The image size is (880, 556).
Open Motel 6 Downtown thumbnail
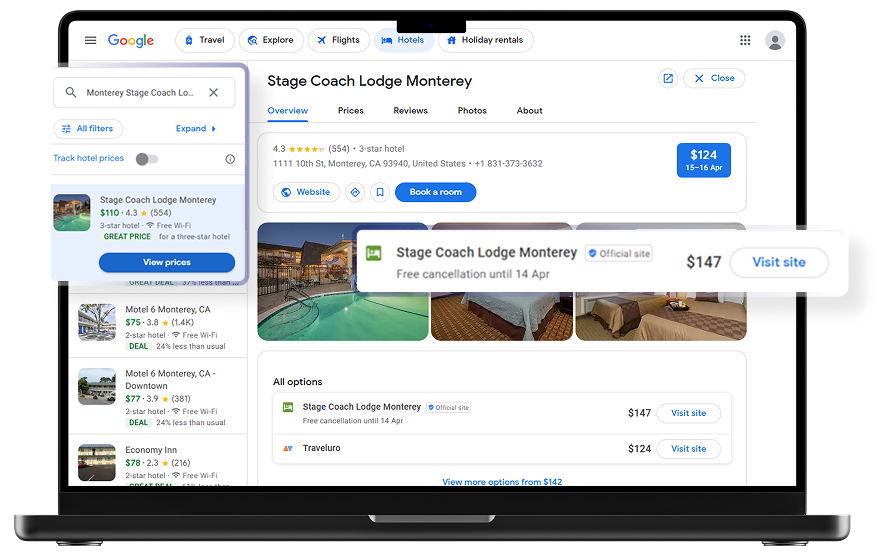pyautogui.click(x=97, y=387)
